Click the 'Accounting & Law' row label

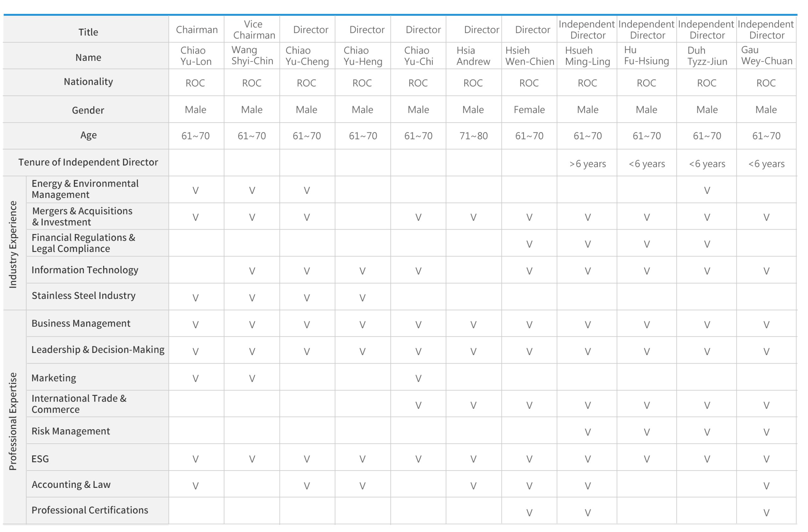[x=71, y=485]
